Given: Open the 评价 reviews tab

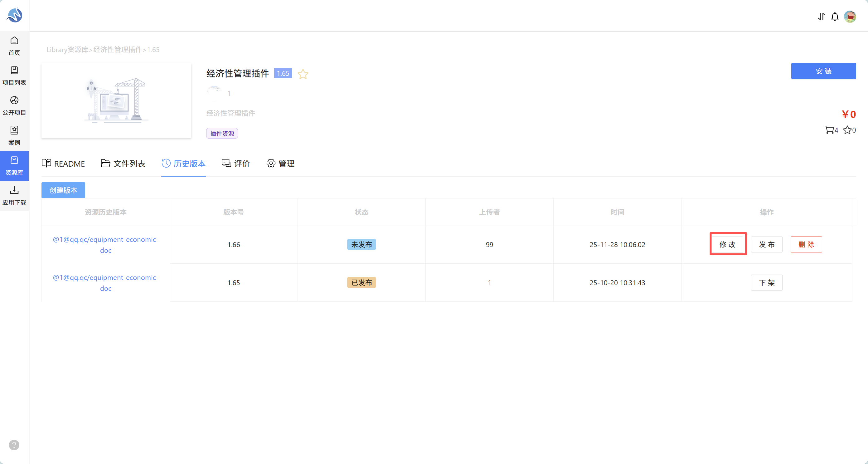Looking at the screenshot, I should (x=236, y=164).
